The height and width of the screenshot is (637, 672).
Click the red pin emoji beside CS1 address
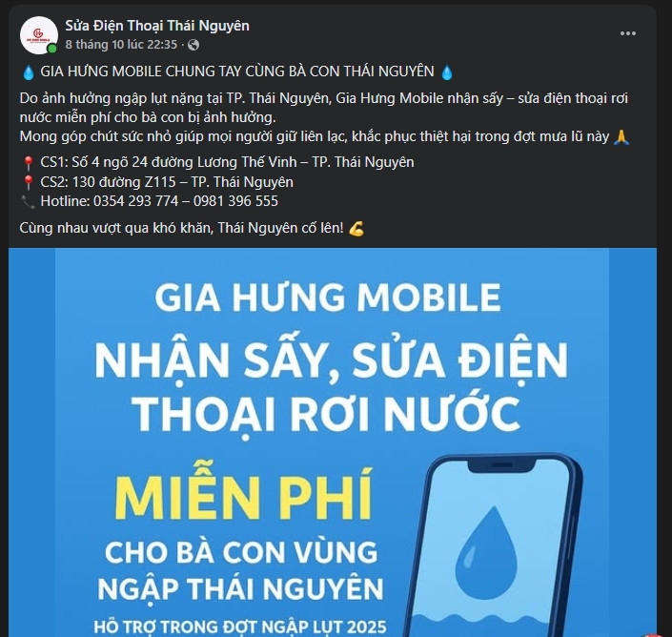(29, 163)
